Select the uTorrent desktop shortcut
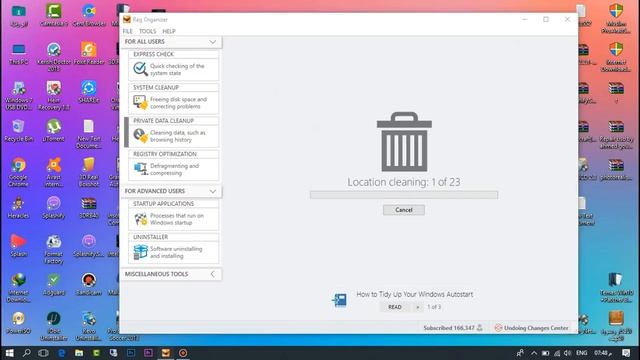Image resolution: width=640 pixels, height=360 pixels. tap(53, 131)
